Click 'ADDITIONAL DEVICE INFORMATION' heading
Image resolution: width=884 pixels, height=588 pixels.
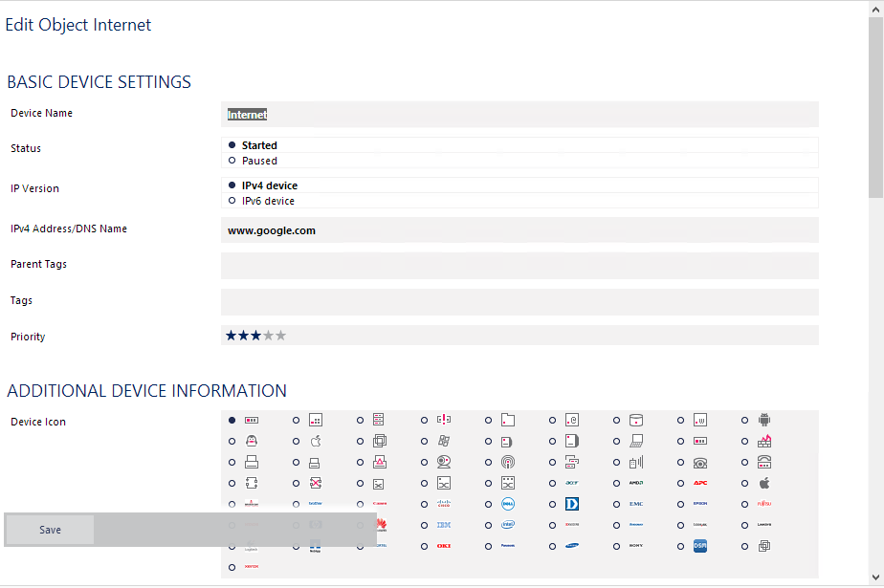[x=147, y=391]
